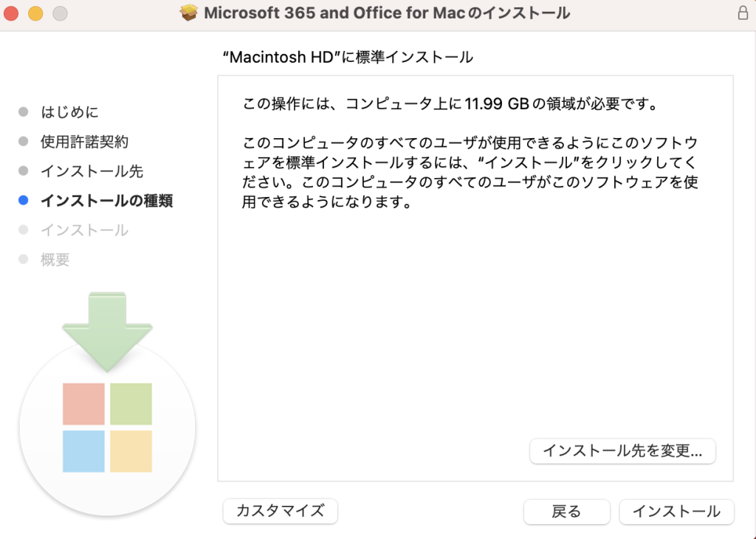
Task: Click the green square of Microsoft logo
Action: click(131, 404)
